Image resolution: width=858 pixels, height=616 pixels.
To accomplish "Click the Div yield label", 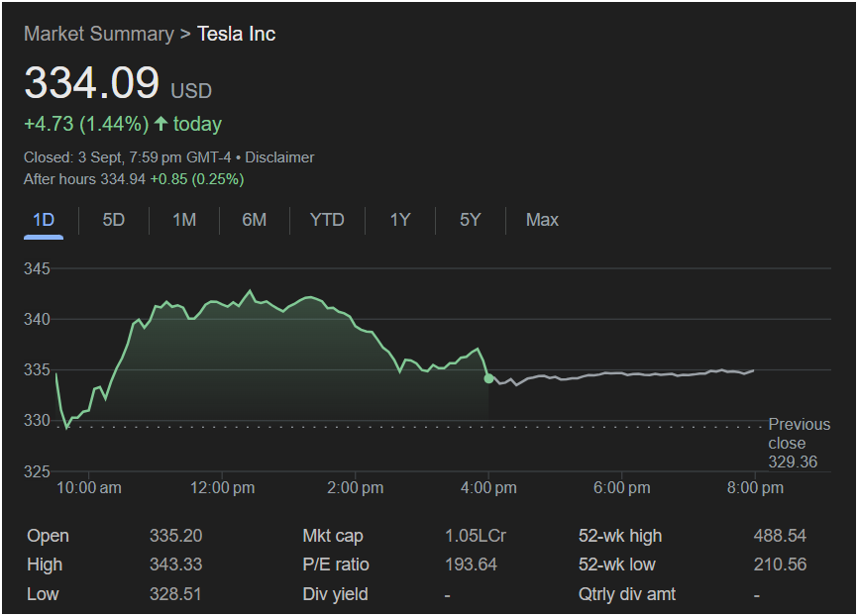I will pos(335,594).
